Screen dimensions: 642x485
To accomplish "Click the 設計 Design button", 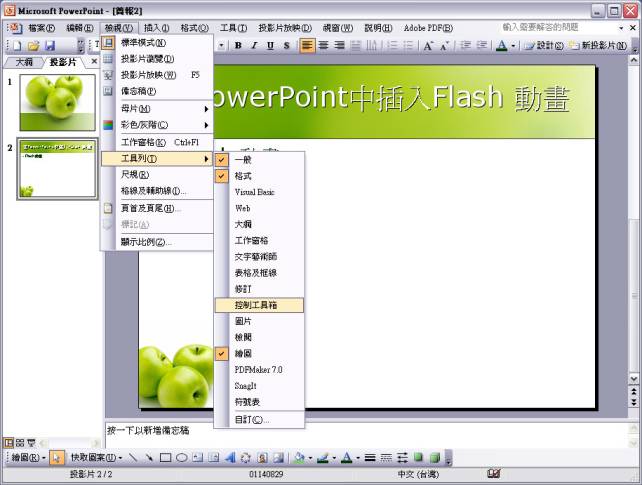I will coord(545,45).
